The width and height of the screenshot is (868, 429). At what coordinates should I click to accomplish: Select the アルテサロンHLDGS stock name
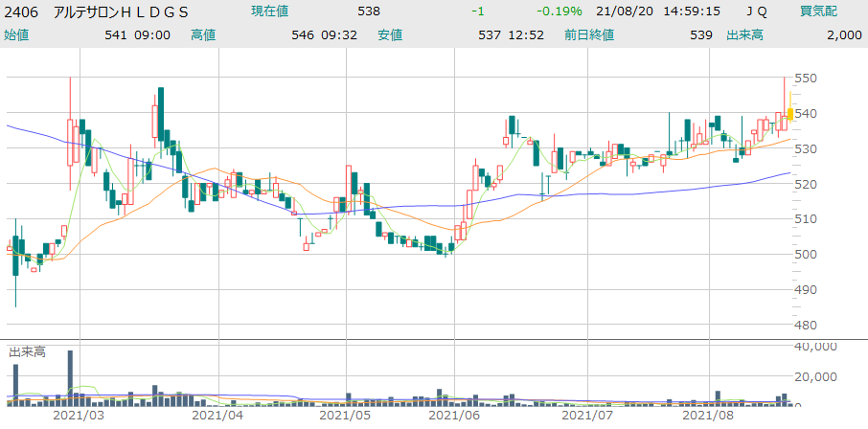[x=121, y=11]
